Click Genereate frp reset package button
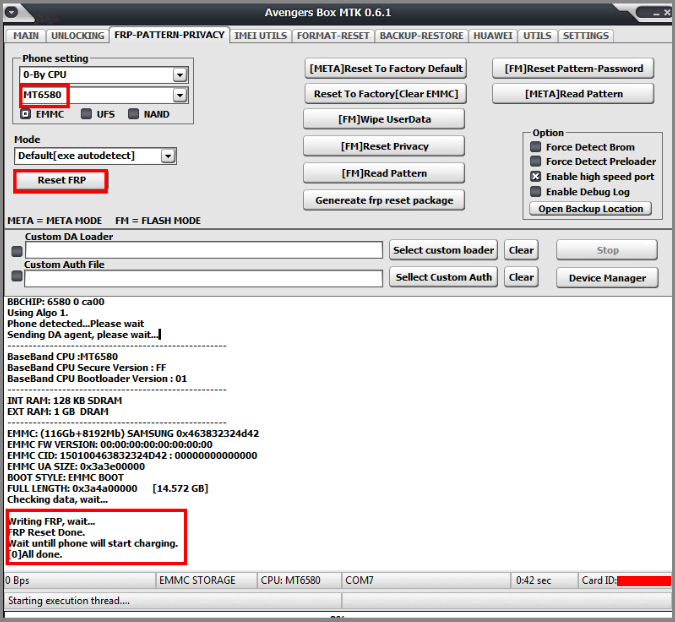The height and width of the screenshot is (622, 675). [384, 201]
